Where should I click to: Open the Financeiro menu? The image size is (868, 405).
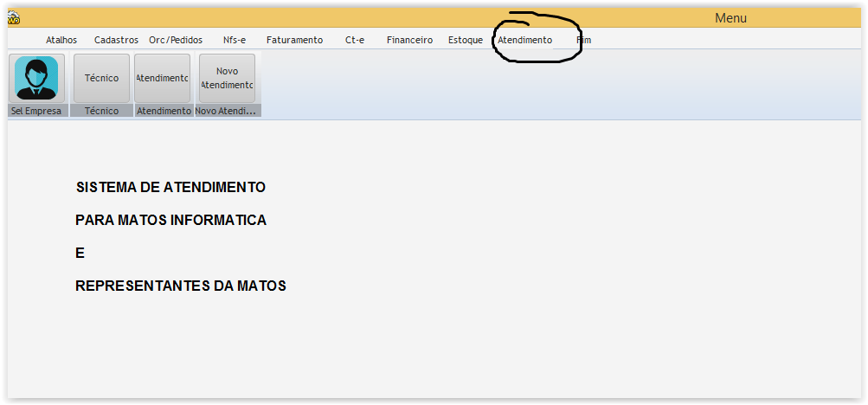pyautogui.click(x=409, y=40)
